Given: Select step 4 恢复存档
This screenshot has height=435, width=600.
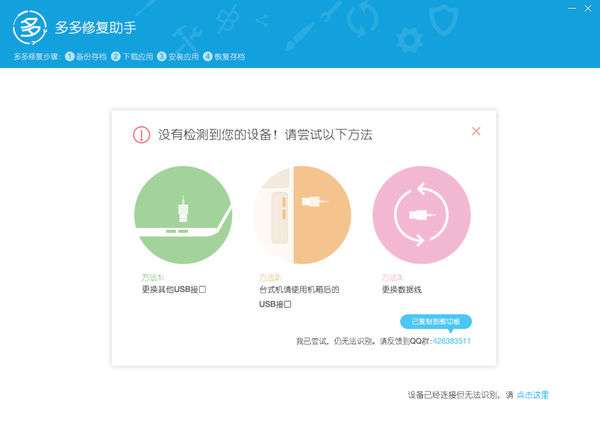Looking at the screenshot, I should tap(224, 57).
